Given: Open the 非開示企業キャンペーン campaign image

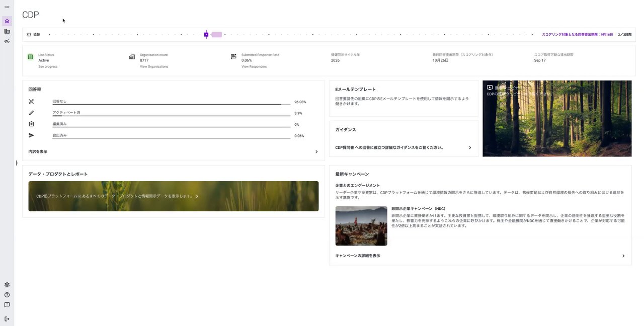Looking at the screenshot, I should (361, 226).
